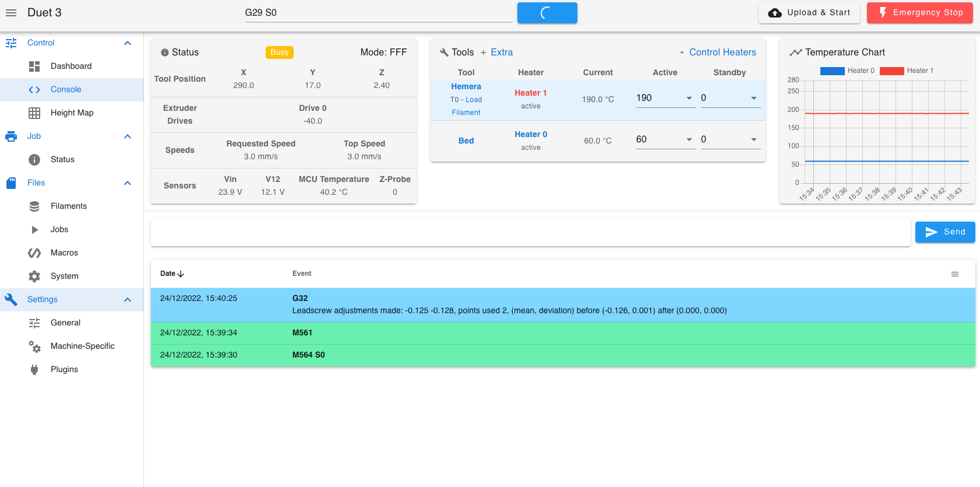This screenshot has width=980, height=487.
Task: Click the Tools panel wrench icon
Action: pyautogui.click(x=444, y=52)
